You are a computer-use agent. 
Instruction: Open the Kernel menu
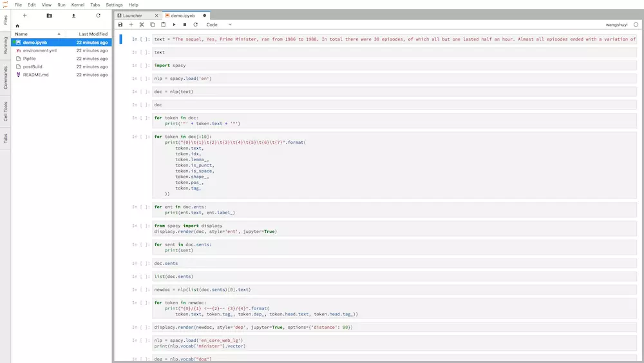click(x=78, y=5)
